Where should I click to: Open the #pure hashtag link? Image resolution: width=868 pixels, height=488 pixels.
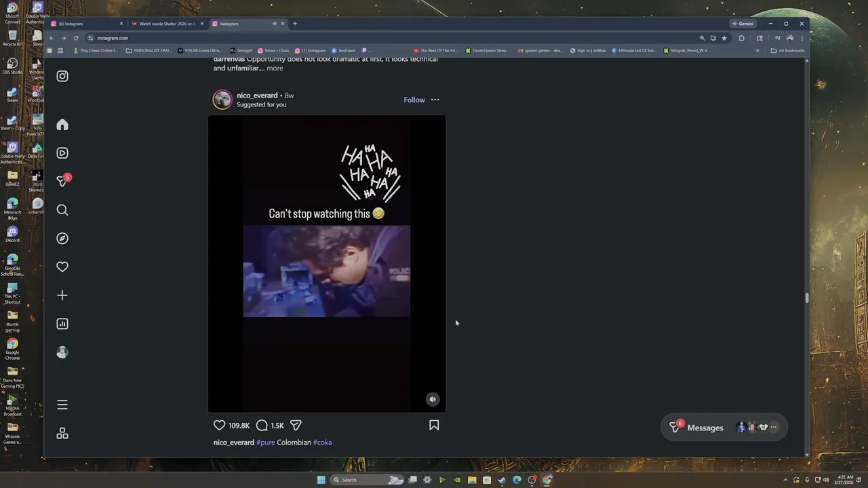tap(265, 443)
